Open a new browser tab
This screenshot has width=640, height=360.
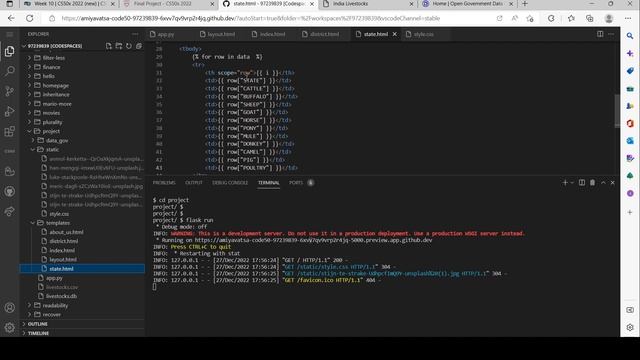coord(525,4)
